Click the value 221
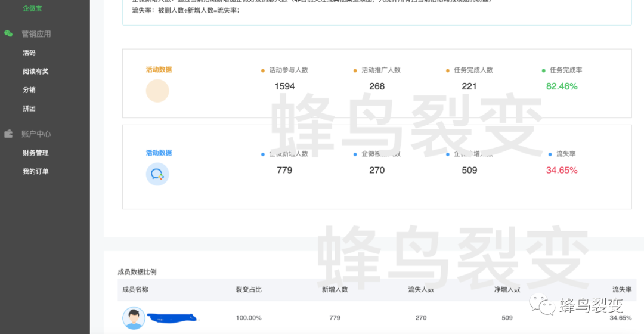The image size is (644, 334). tap(469, 86)
